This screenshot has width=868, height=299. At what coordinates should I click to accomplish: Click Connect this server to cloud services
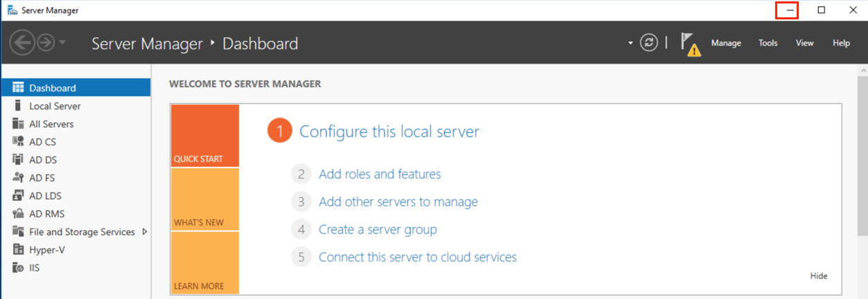point(418,257)
